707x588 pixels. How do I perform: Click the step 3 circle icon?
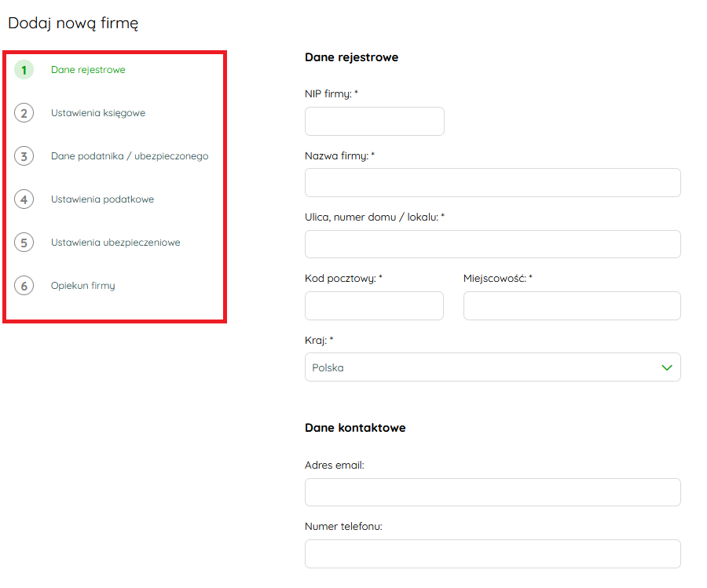[x=24, y=156]
